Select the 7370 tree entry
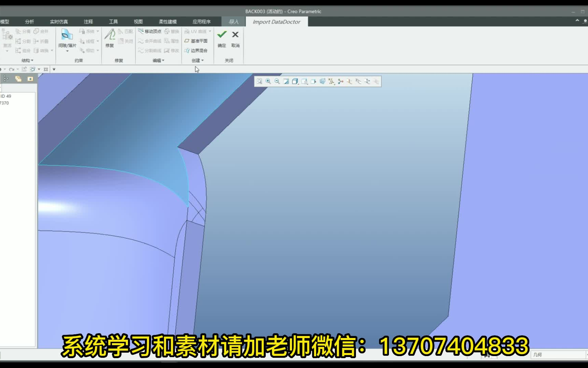 pyautogui.click(x=4, y=103)
